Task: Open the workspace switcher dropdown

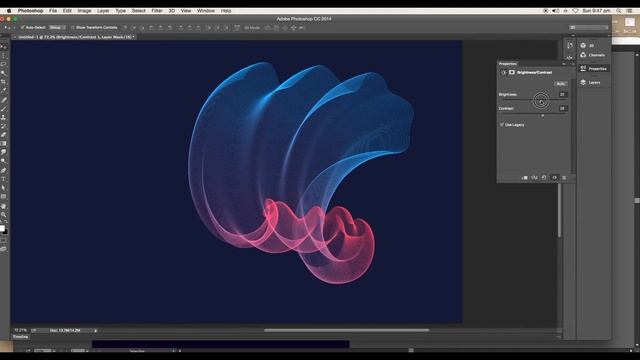Action: [x=588, y=27]
